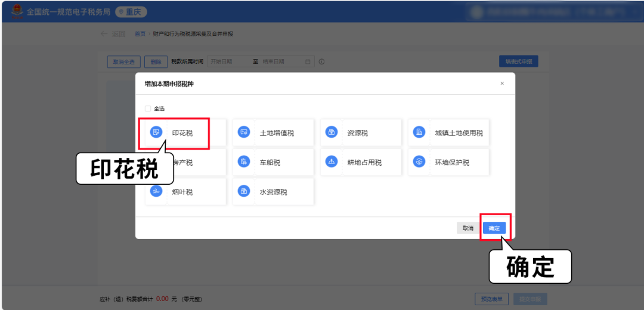Select the 车船税 tax icon
The width and height of the screenshot is (644, 310).
pos(243,162)
